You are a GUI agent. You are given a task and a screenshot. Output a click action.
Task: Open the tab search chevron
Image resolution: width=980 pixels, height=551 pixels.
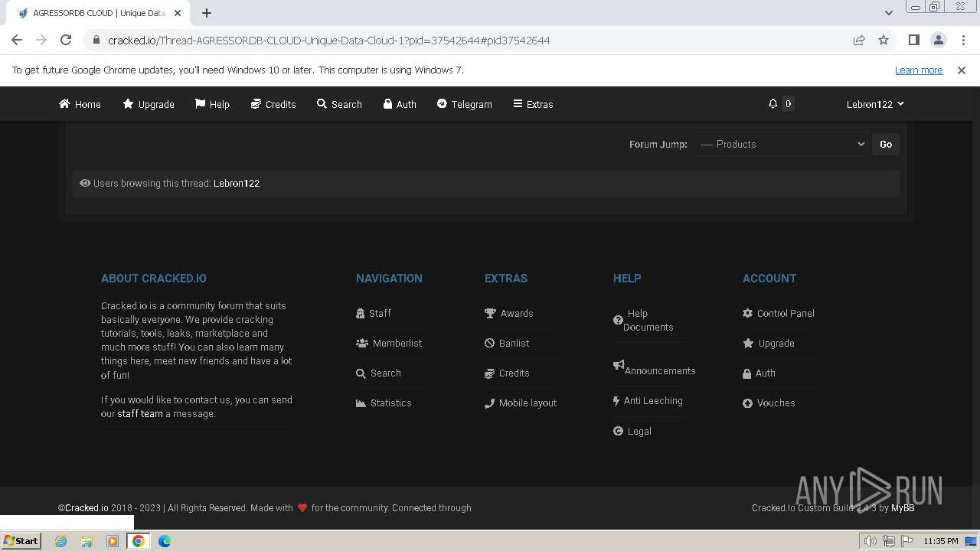tap(888, 12)
